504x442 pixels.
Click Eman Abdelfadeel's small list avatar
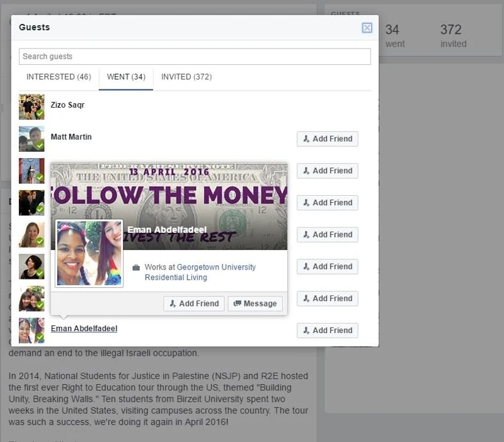tap(31, 331)
